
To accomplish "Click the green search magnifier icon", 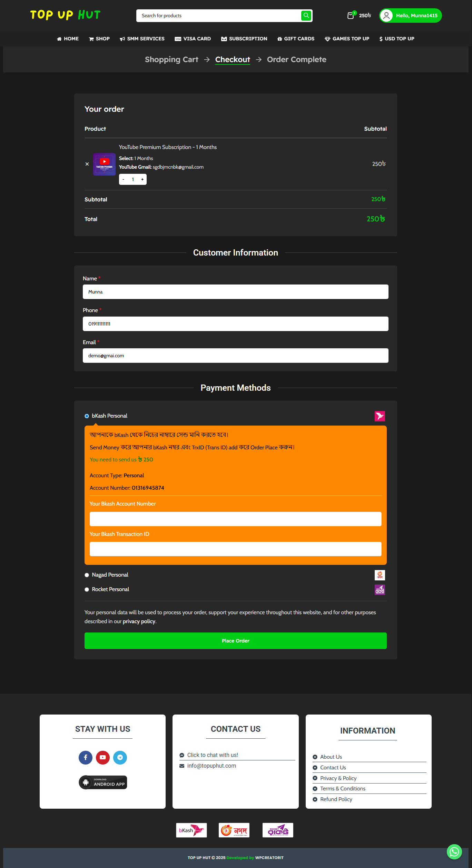I will [306, 16].
